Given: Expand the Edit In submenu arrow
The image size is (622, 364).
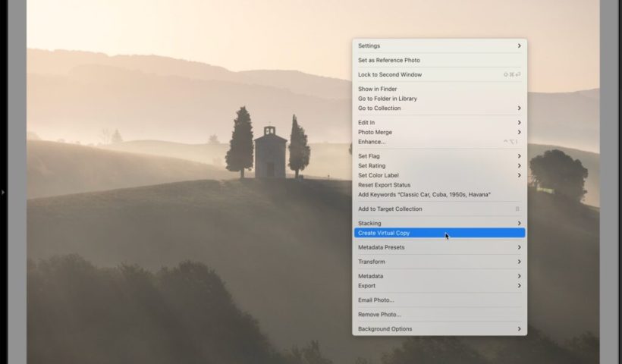Looking at the screenshot, I should pos(519,123).
